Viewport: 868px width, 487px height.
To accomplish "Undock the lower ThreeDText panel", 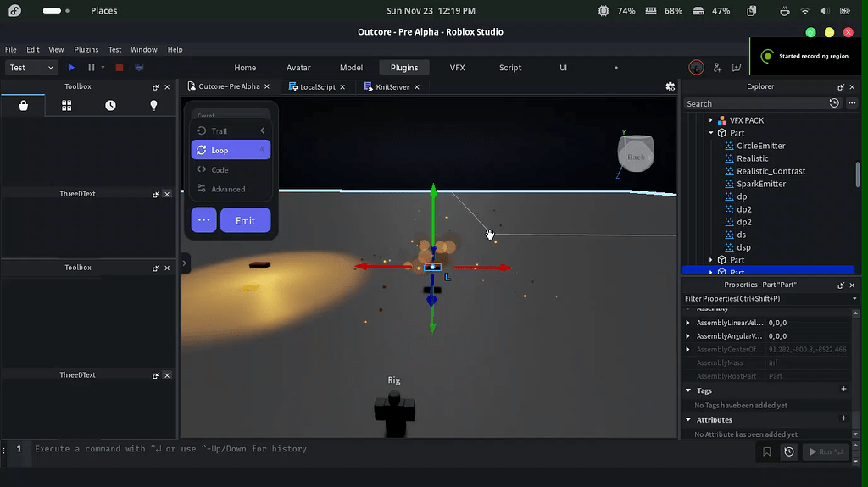I will click(156, 375).
